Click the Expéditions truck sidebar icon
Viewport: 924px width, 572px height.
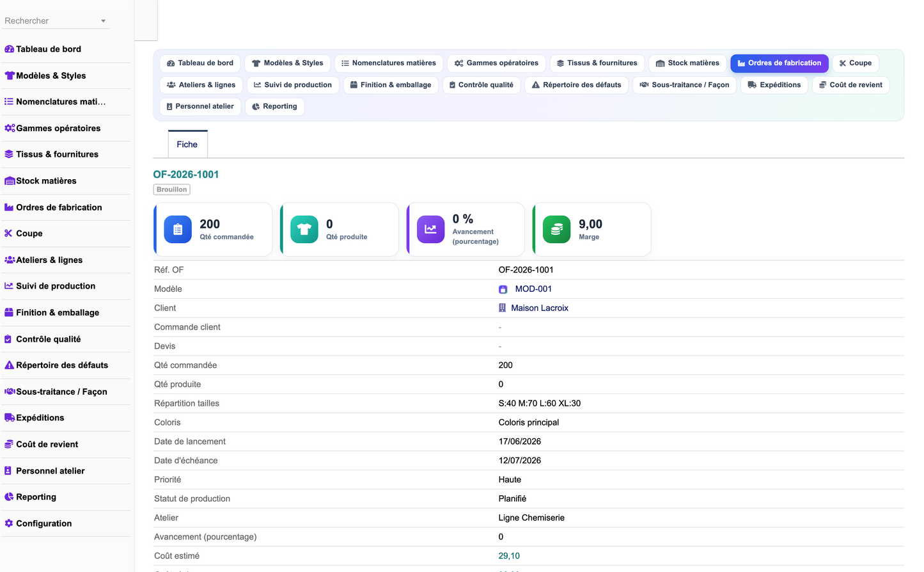coord(10,418)
